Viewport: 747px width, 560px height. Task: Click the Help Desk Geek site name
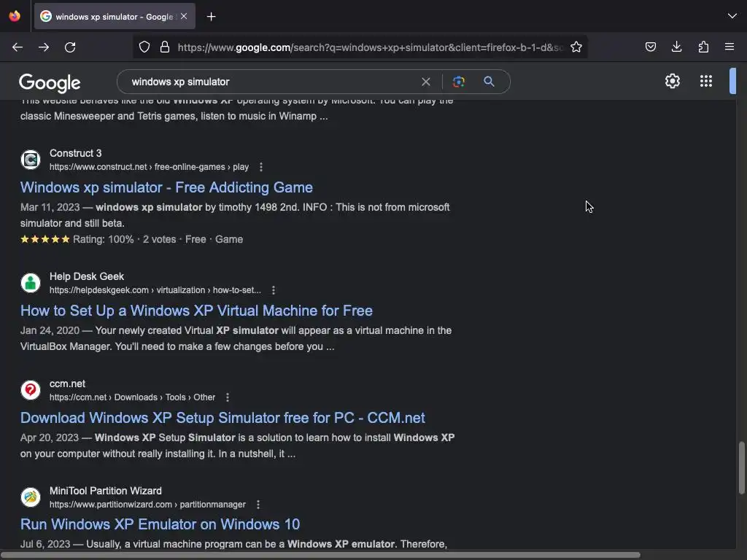coord(87,276)
